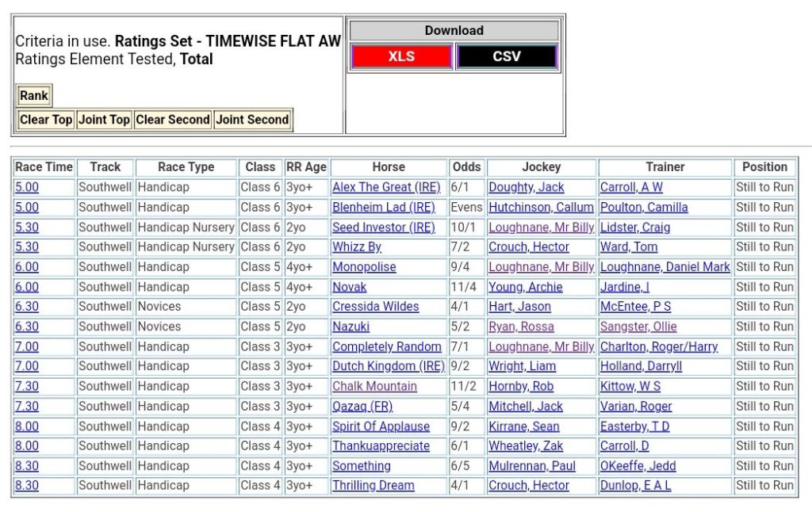
Task: View trainer Varian, Roger
Action: click(636, 406)
